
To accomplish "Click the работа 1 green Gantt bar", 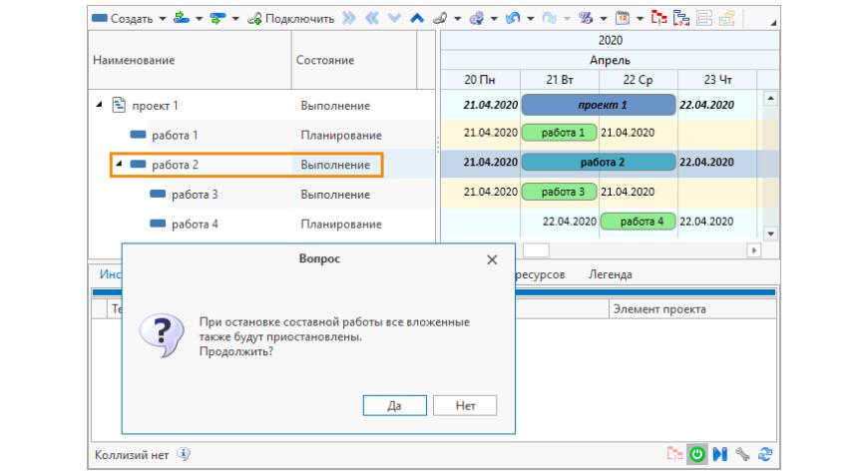I will pos(560,133).
